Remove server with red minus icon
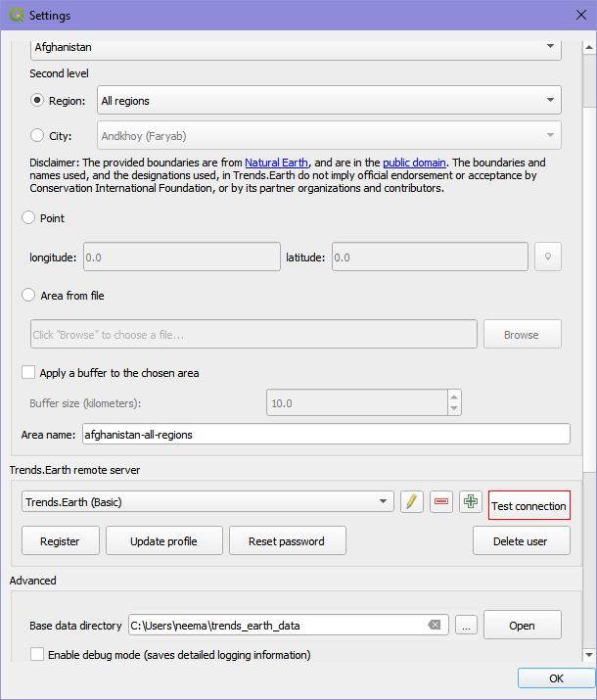The width and height of the screenshot is (597, 700). click(x=440, y=502)
